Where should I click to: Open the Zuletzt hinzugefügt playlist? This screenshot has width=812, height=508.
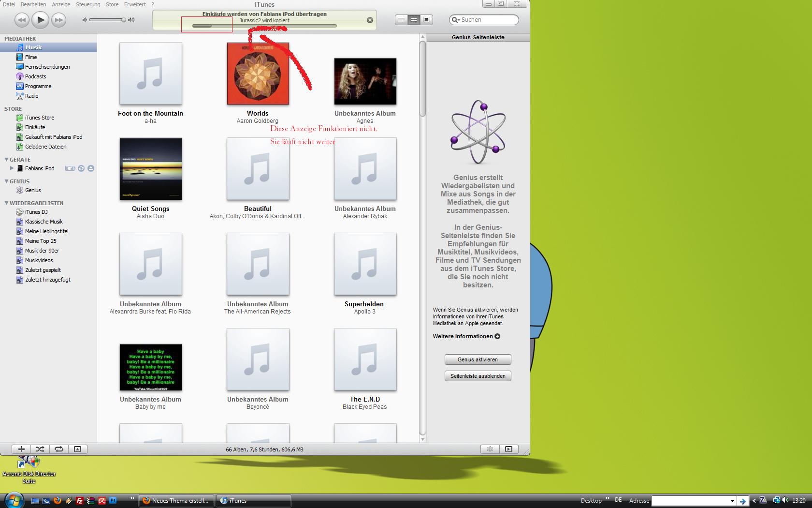48,280
